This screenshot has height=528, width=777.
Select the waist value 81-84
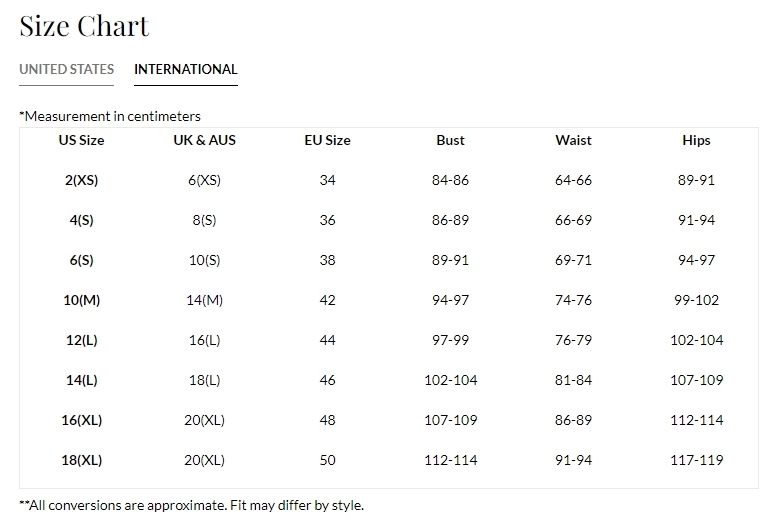[x=573, y=380]
